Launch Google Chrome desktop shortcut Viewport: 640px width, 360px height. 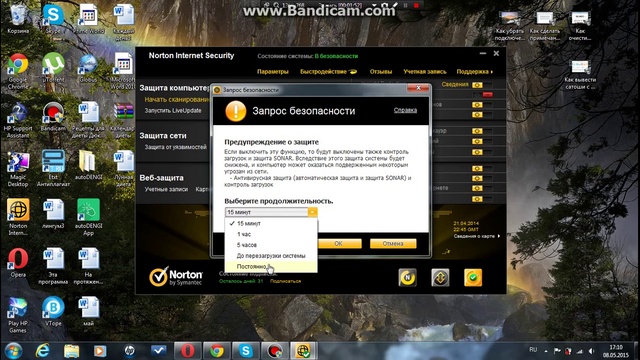[x=18, y=71]
